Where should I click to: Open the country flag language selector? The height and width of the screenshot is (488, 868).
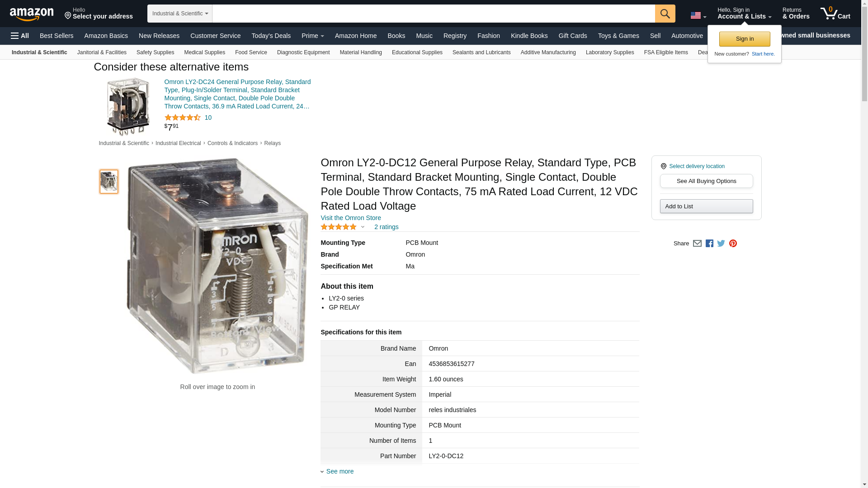pos(698,15)
